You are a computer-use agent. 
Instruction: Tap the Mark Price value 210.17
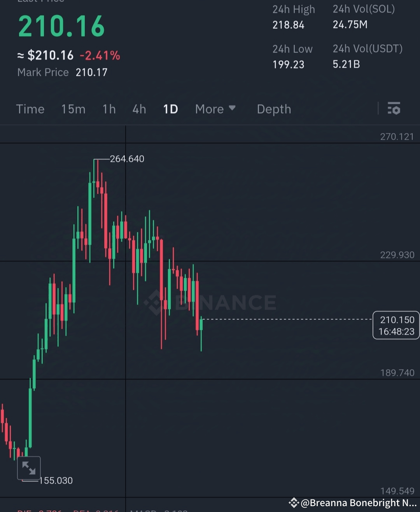point(91,72)
